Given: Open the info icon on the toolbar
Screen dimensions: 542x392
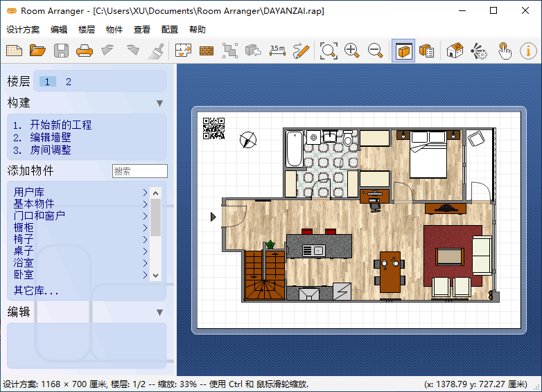Looking at the screenshot, I should click(528, 51).
